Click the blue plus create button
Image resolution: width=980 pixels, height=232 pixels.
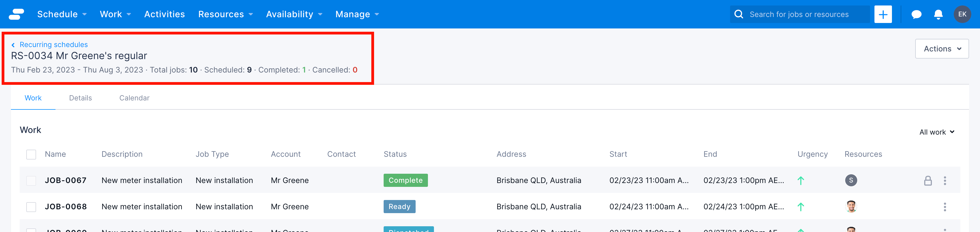point(883,14)
